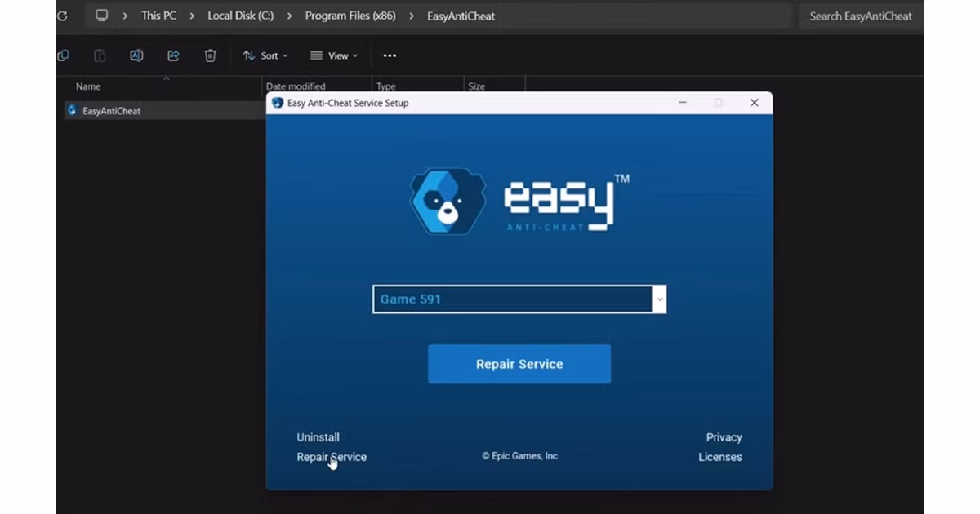
Task: Sort by Size column header
Action: coord(476,86)
